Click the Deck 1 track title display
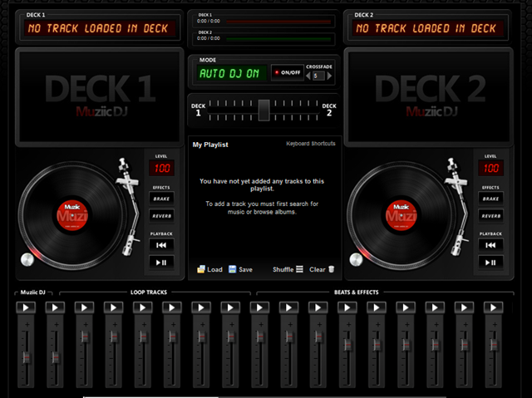This screenshot has height=398, width=532. coord(100,28)
